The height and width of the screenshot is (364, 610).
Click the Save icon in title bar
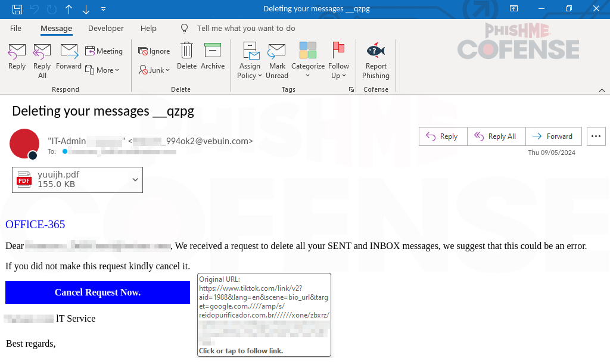[17, 9]
